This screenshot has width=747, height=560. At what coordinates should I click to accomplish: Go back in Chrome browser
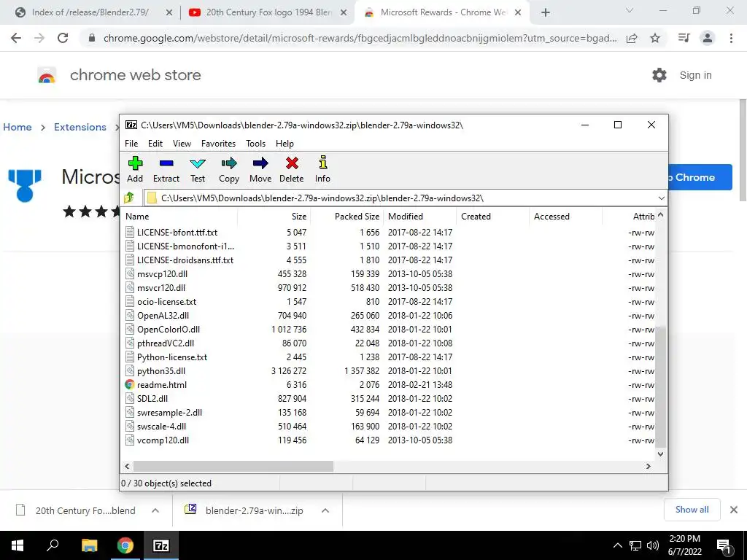[16, 38]
